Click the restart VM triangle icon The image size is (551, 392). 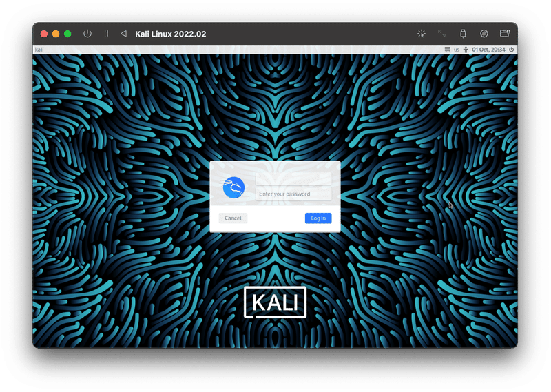point(123,33)
